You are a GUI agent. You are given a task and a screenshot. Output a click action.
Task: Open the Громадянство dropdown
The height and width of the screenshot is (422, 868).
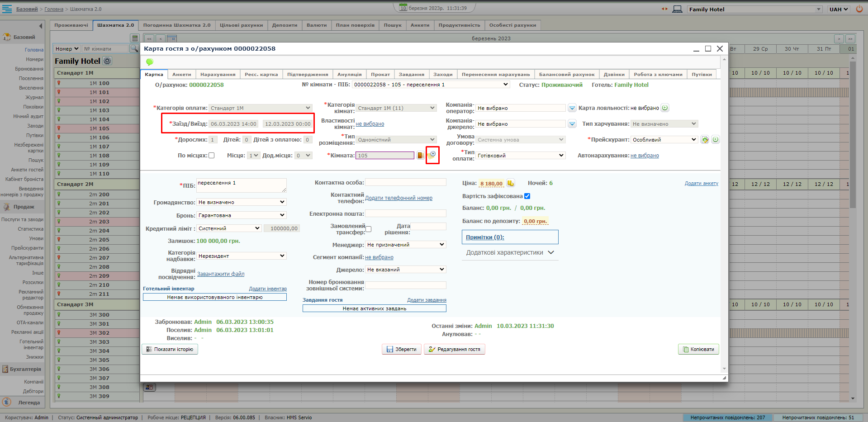241,202
